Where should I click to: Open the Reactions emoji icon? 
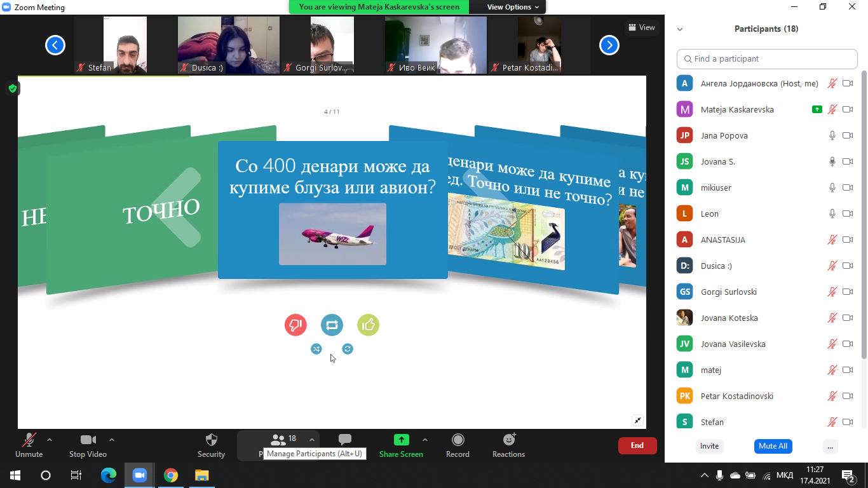coord(508,440)
